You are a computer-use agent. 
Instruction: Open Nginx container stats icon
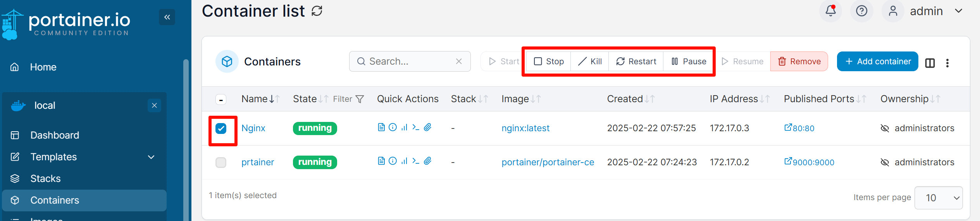(404, 127)
